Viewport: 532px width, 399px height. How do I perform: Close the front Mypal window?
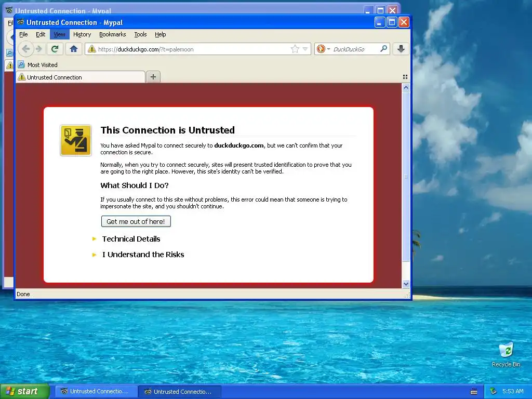click(x=404, y=22)
